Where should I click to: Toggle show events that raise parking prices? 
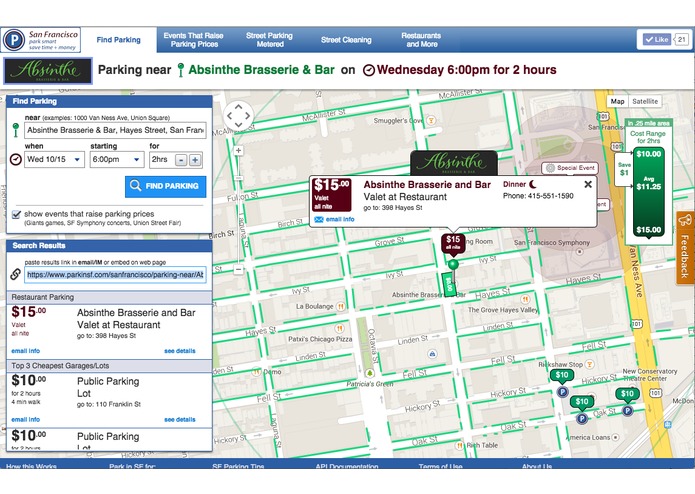[16, 214]
